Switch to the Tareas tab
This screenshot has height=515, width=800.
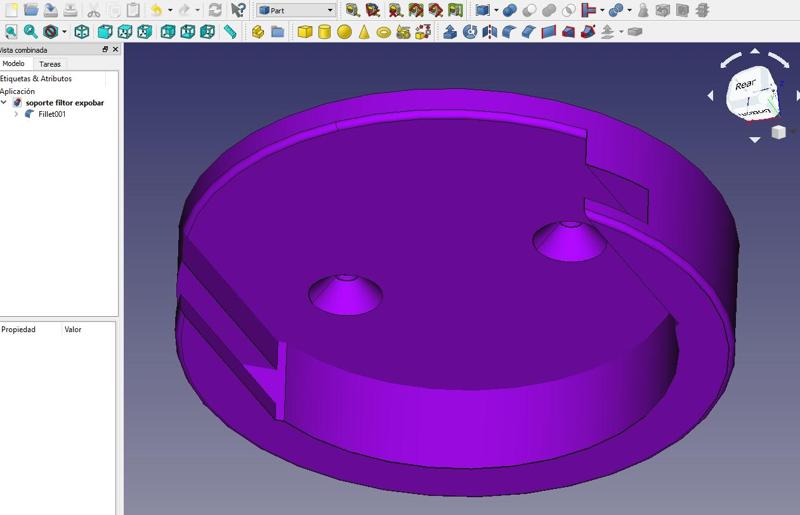pyautogui.click(x=50, y=64)
